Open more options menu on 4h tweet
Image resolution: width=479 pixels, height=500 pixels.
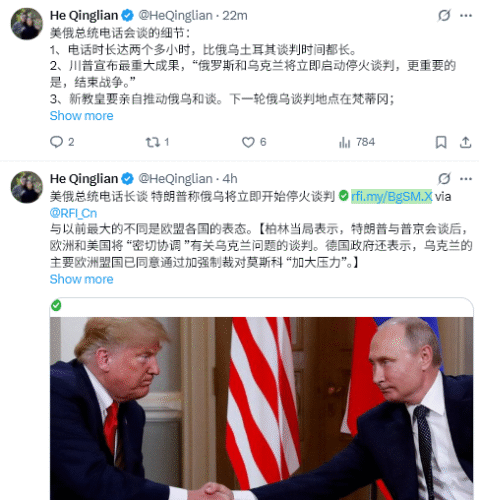466,179
